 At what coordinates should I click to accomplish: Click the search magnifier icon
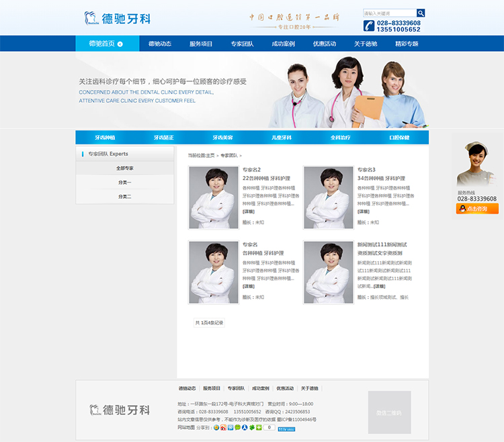click(x=421, y=13)
